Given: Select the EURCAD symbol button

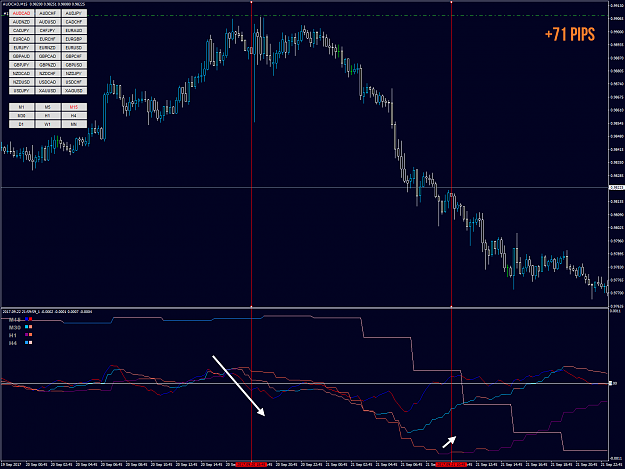Looking at the screenshot, I should 21,39.
